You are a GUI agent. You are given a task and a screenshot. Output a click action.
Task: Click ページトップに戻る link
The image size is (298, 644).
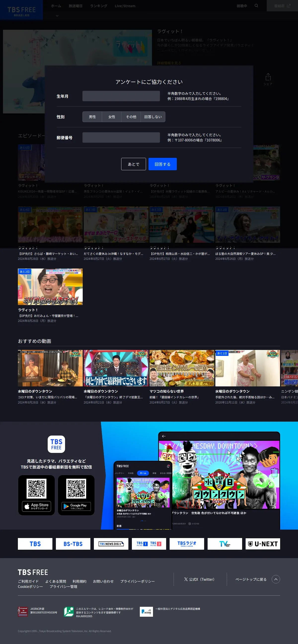pos(251,579)
